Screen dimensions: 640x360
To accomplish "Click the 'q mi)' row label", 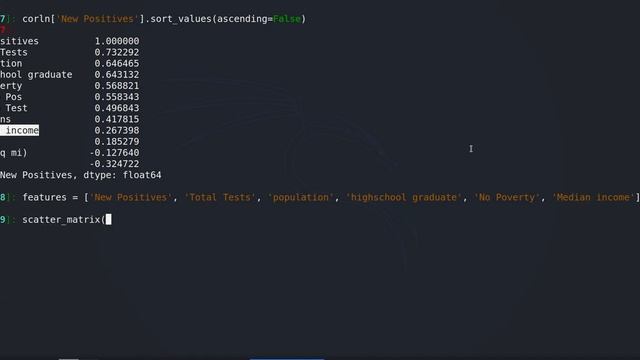I will pos(13,153).
